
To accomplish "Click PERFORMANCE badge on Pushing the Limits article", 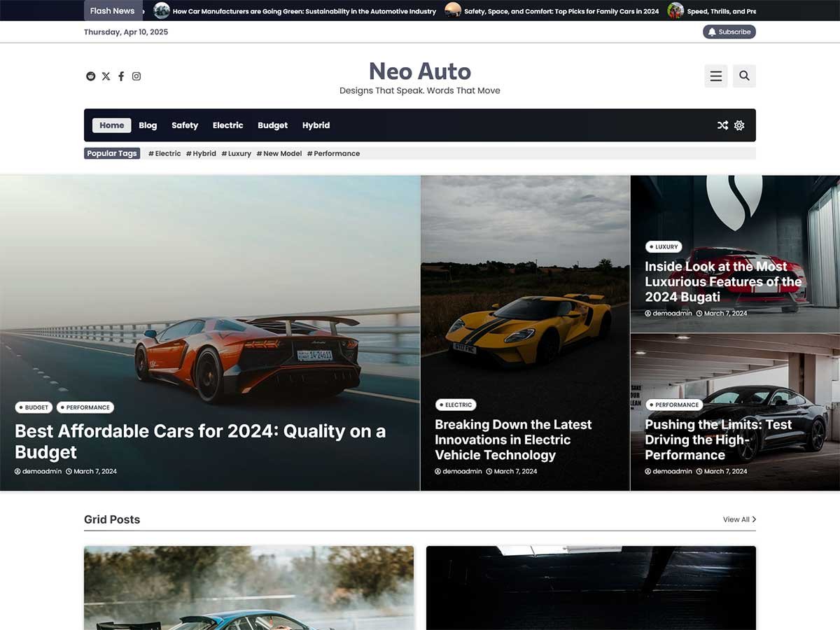I will point(674,405).
